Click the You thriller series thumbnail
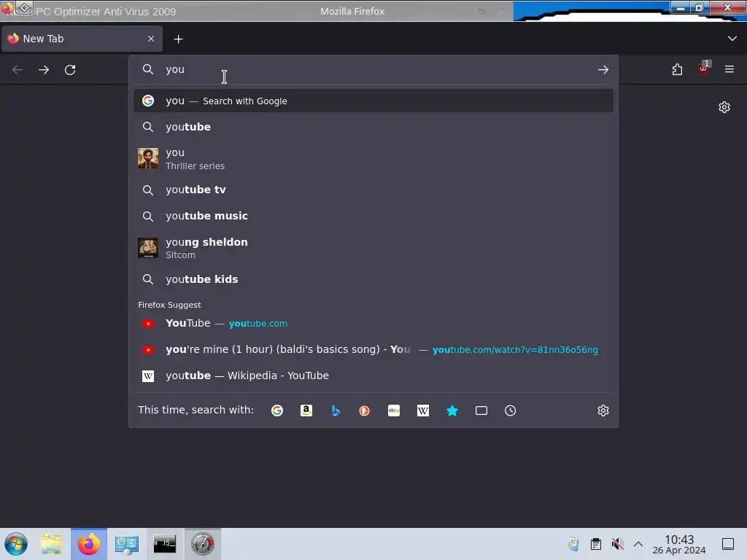Screen dimensions: 747x560 point(148,158)
